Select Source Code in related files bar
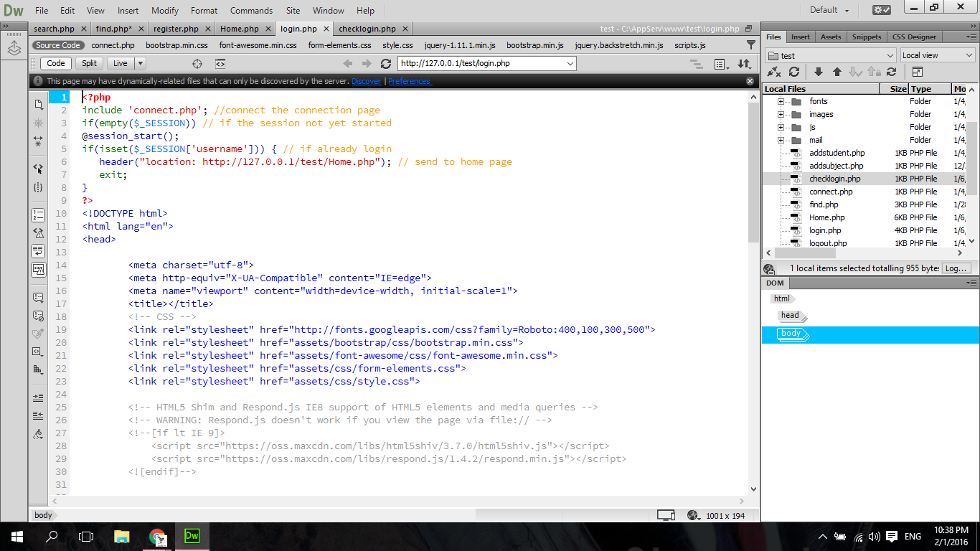This screenshot has height=551, width=980. pos(58,45)
